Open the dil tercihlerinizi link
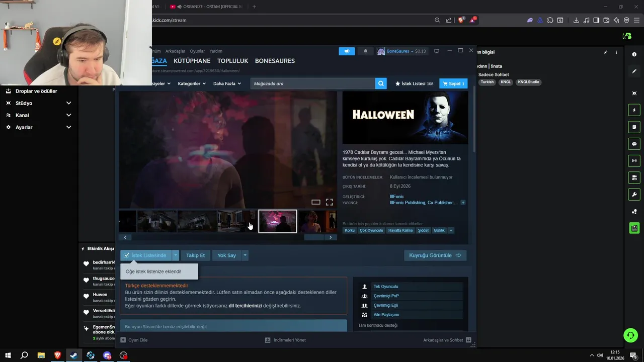644x362 pixels. (245, 305)
